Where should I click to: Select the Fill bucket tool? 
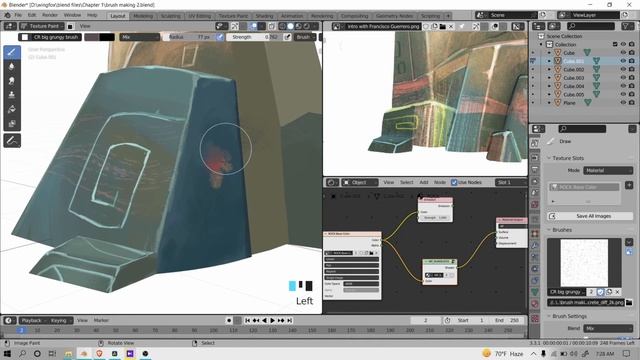(x=12, y=109)
